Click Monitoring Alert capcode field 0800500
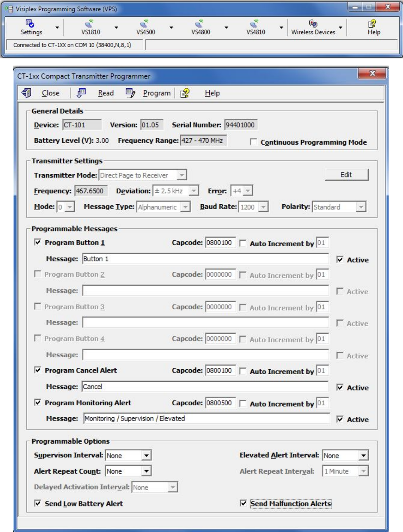The image size is (403, 532). coord(220,402)
